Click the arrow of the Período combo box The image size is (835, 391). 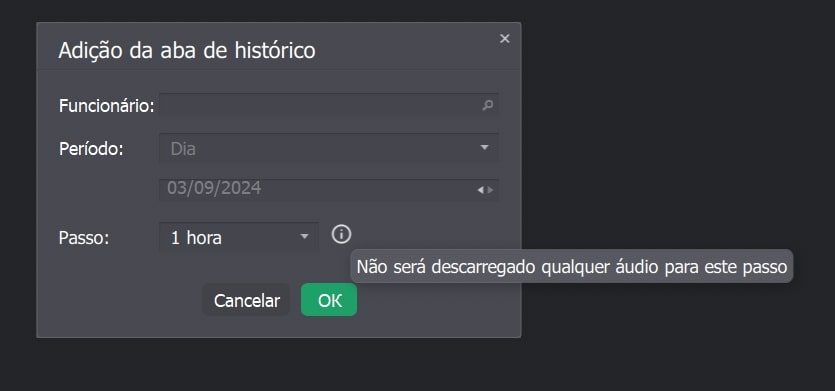coord(484,147)
